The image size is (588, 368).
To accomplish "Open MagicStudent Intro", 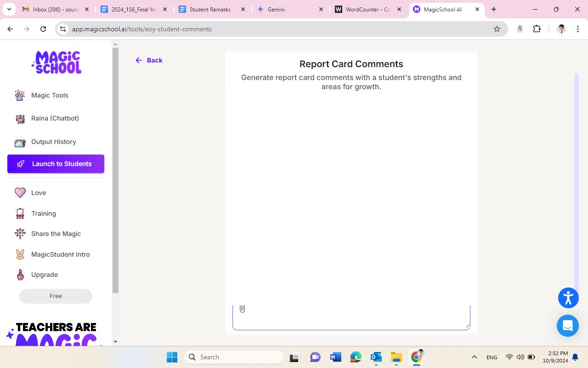I will [x=60, y=254].
